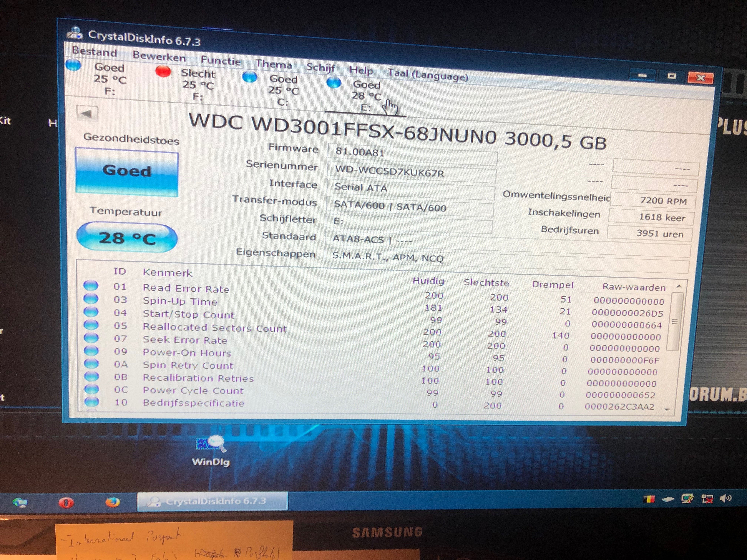The width and height of the screenshot is (747, 560).
Task: Click the SMART list scrollbar thumb
Action: point(675,322)
